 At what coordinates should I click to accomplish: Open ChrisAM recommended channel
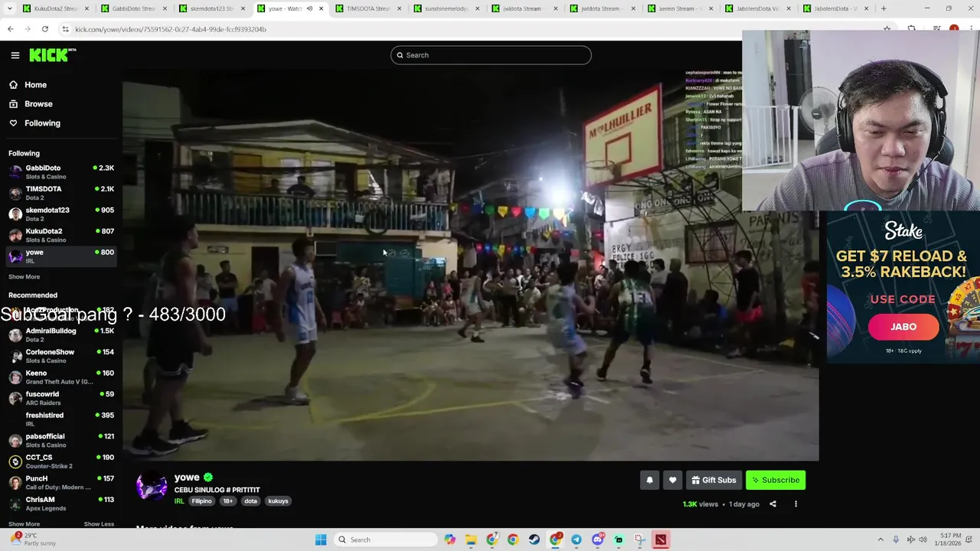click(61, 504)
